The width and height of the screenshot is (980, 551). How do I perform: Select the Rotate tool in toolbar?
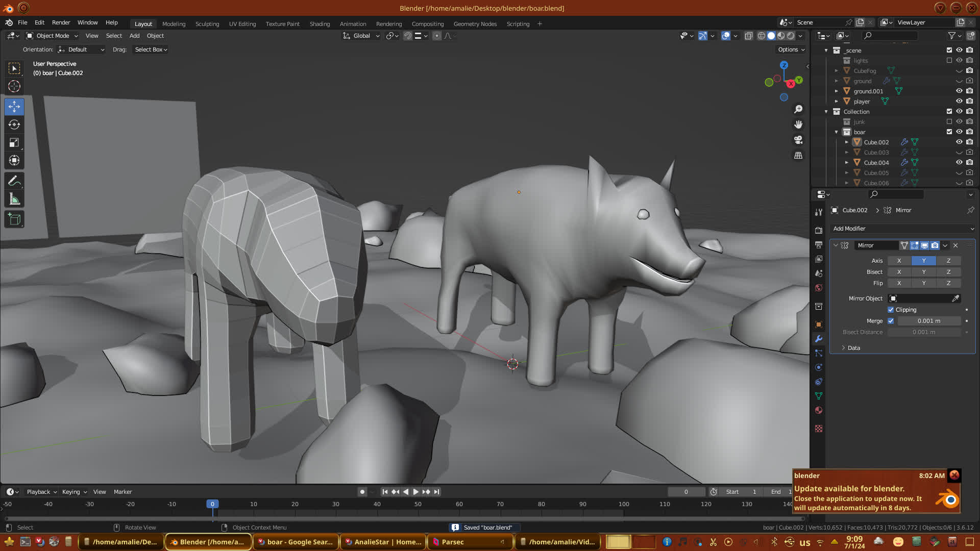click(x=14, y=124)
